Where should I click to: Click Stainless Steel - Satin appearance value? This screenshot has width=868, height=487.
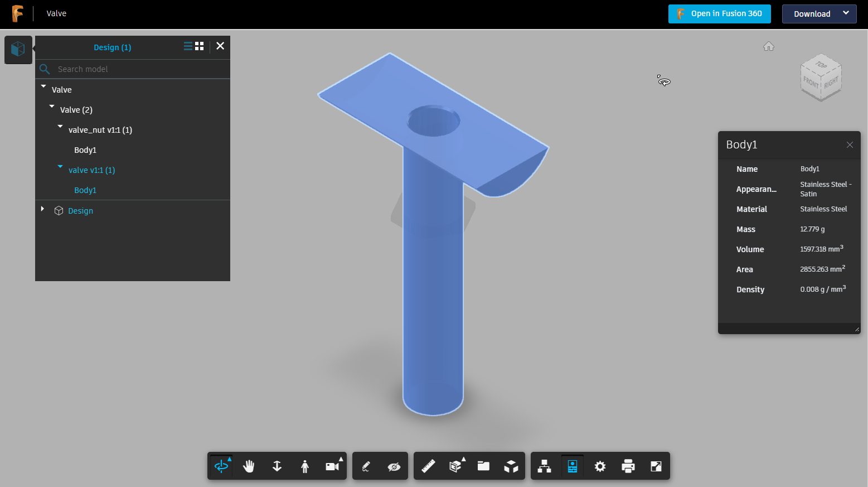click(x=826, y=189)
